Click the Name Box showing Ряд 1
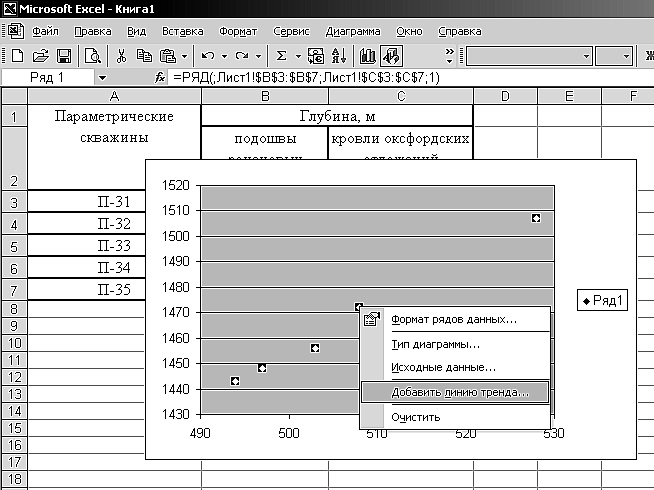This screenshot has height=490, width=654. pos(48,78)
